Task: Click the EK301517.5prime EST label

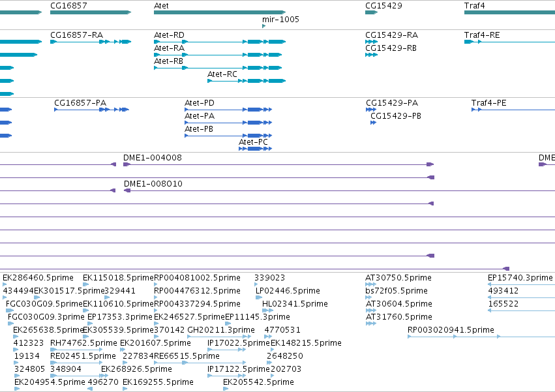Action: pyautogui.click(x=69, y=291)
